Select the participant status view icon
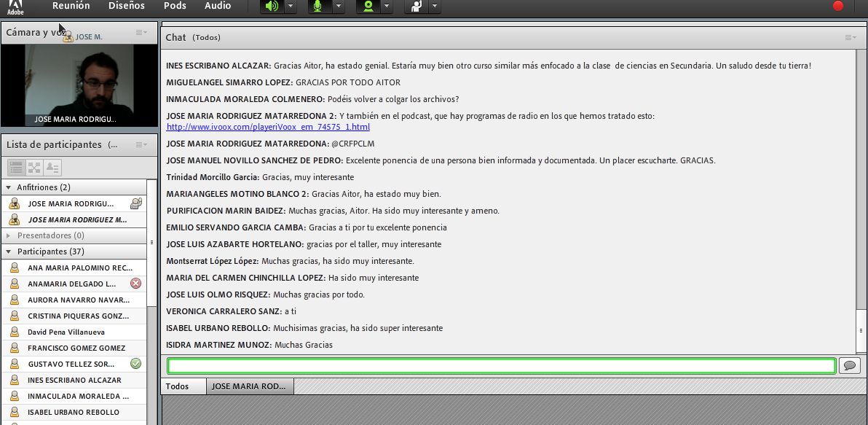868x425 pixels. click(x=52, y=168)
